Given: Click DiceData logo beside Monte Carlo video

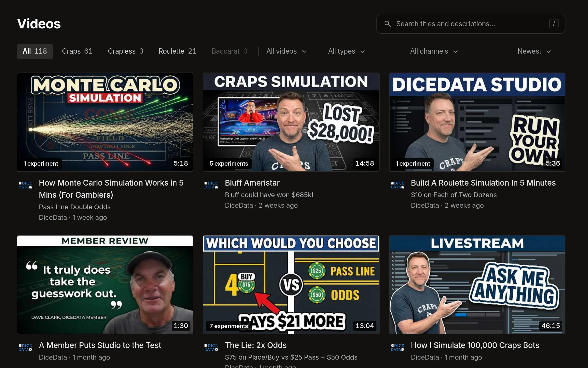Looking at the screenshot, I should click(x=25, y=185).
